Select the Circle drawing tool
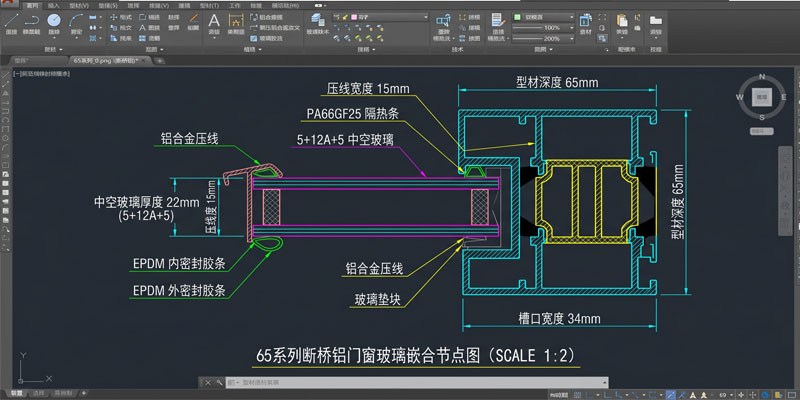Viewport: 800px width, 400px height. (x=54, y=20)
